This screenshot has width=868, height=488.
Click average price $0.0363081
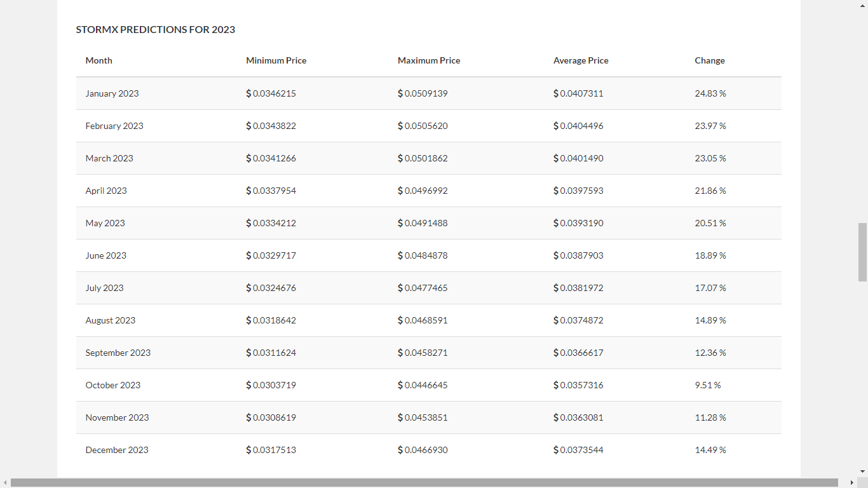click(579, 417)
